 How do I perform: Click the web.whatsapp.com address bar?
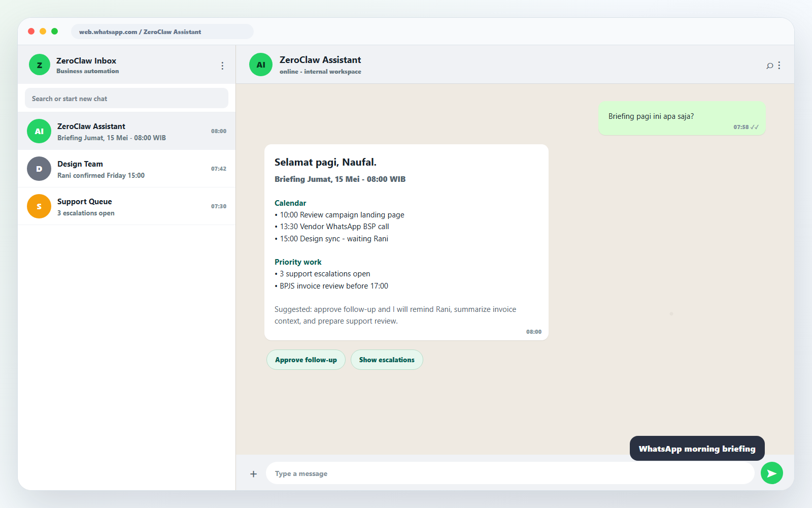coord(162,31)
